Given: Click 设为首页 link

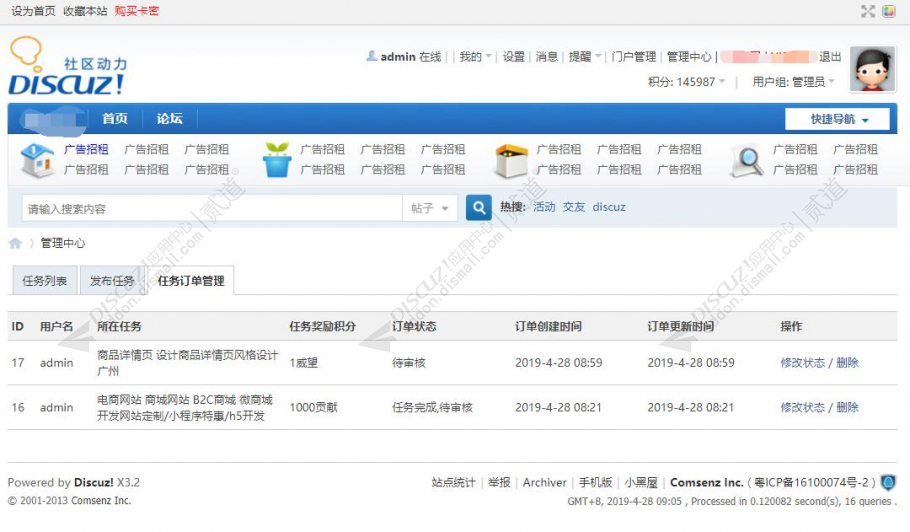Looking at the screenshot, I should [x=33, y=11].
